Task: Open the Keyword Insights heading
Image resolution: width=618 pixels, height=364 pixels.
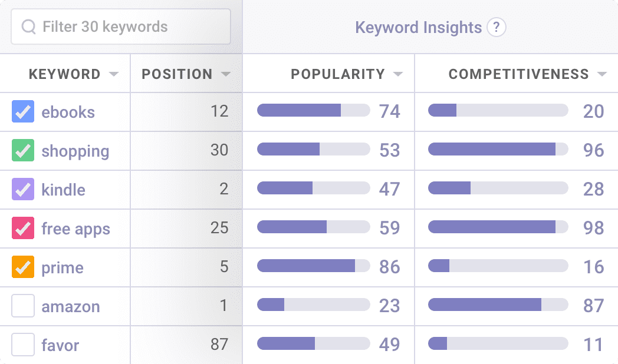Action: coord(418,27)
